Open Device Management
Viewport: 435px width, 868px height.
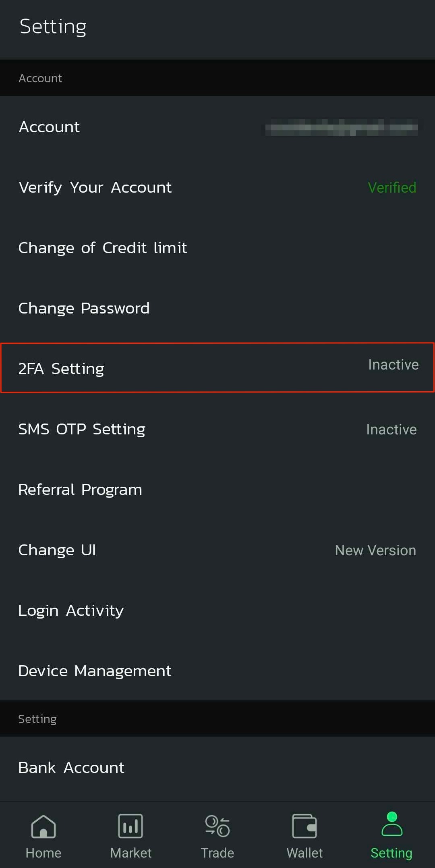[x=95, y=671]
